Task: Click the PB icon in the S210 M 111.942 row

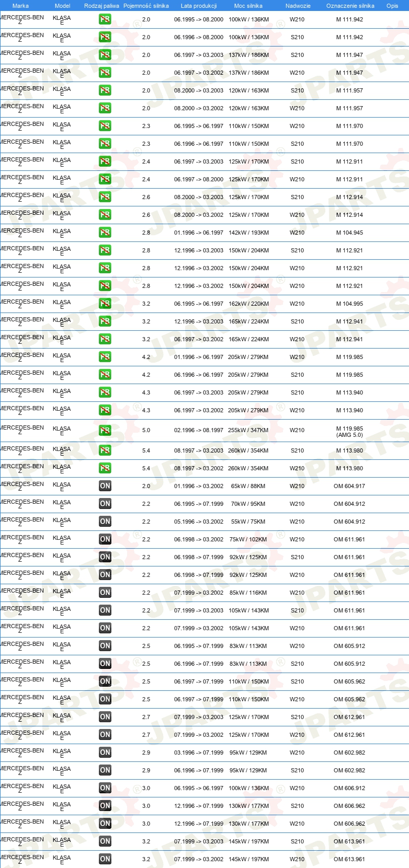Action: click(105, 37)
